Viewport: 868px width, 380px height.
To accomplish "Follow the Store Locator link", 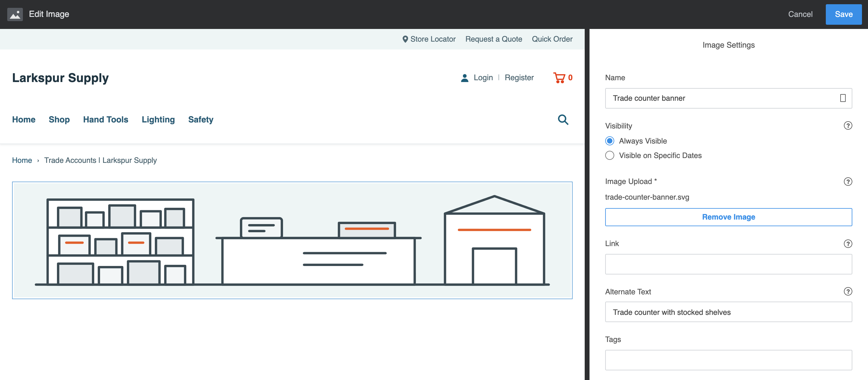I will (433, 39).
